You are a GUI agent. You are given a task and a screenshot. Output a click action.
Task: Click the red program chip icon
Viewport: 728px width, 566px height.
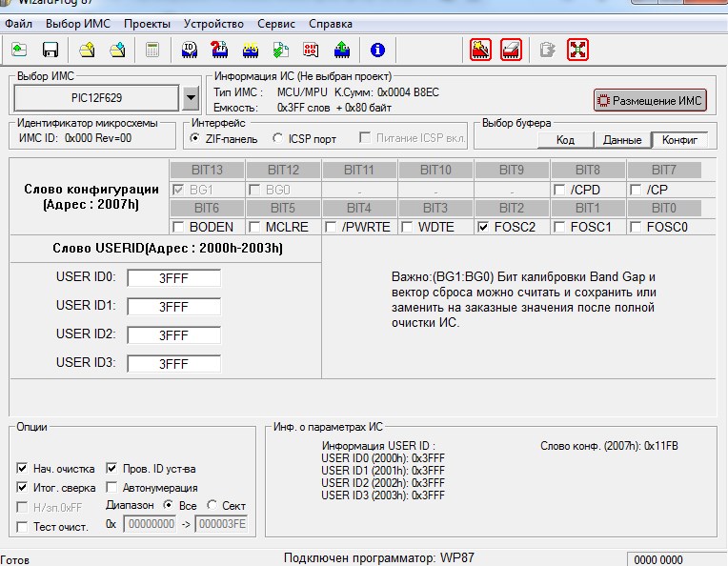(x=480, y=50)
